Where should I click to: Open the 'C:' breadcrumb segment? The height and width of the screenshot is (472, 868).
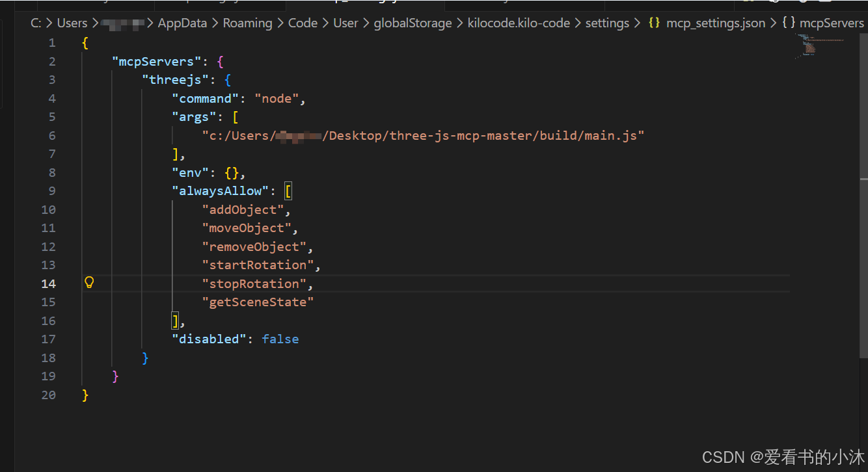tap(36, 23)
